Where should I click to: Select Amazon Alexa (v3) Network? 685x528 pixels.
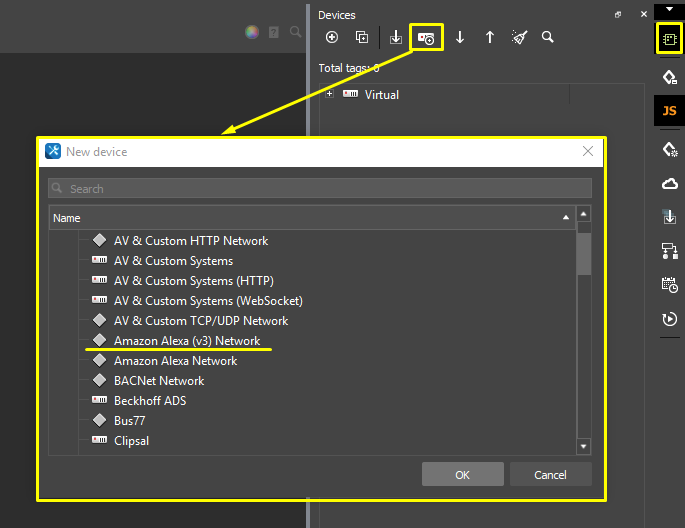tap(187, 341)
